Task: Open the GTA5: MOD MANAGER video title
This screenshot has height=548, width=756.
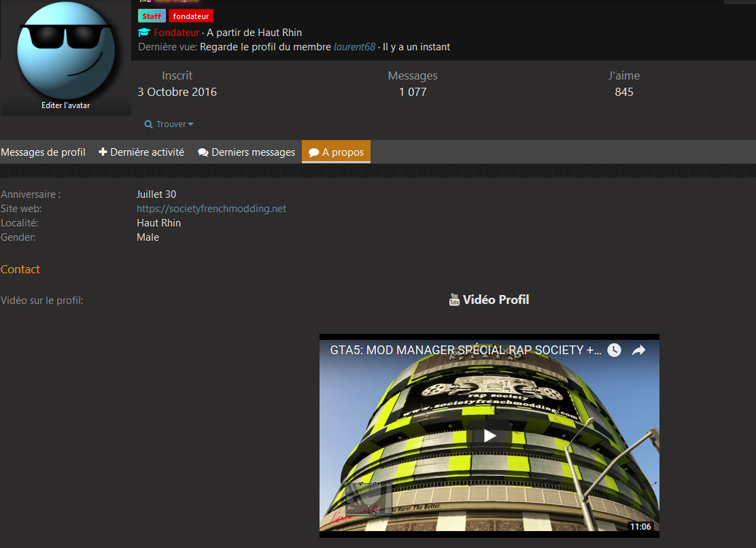Action: pos(465,350)
